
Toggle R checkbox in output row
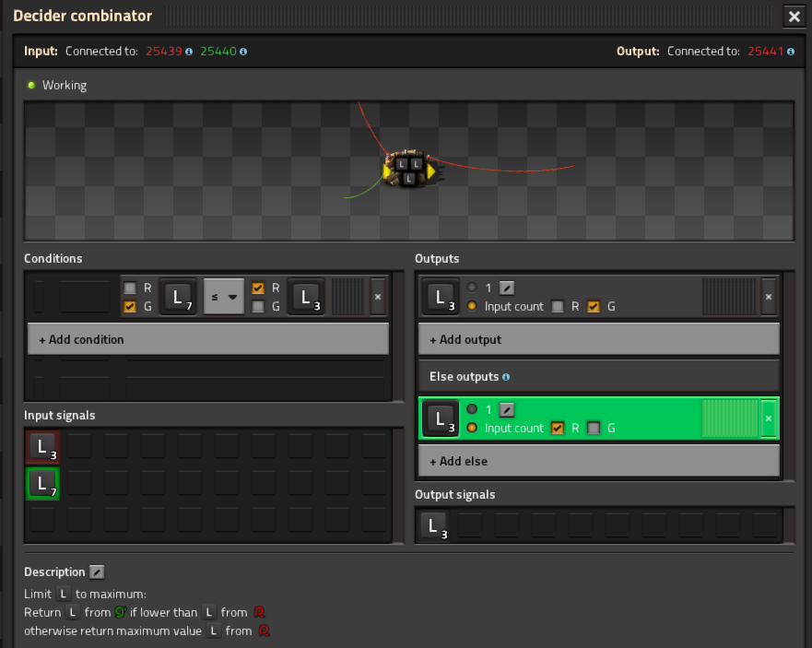[558, 307]
